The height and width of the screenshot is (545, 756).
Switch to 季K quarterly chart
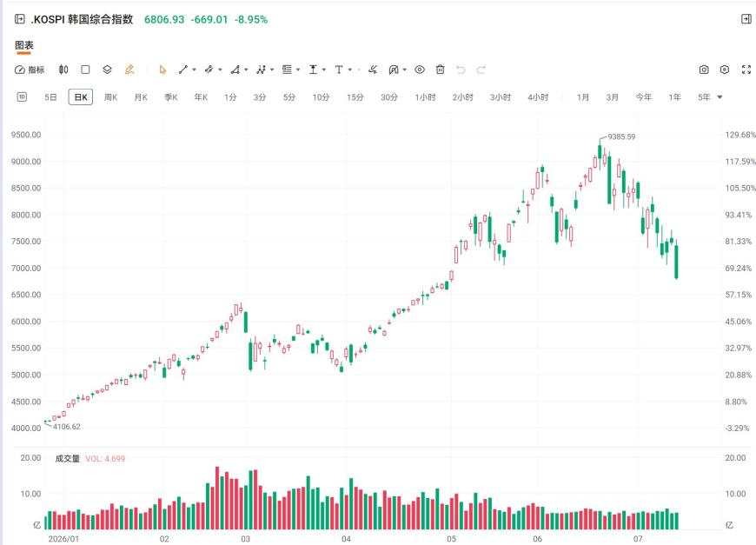click(170, 97)
